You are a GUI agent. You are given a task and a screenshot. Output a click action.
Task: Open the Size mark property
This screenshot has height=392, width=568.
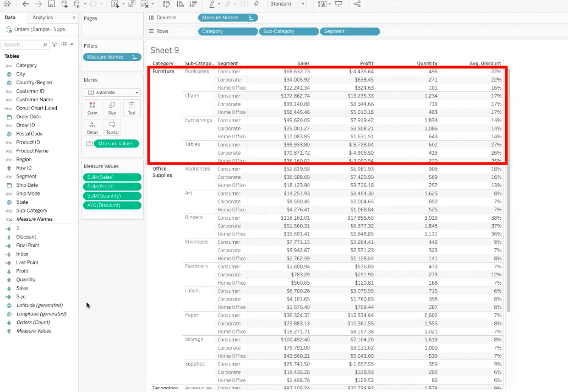tap(112, 107)
